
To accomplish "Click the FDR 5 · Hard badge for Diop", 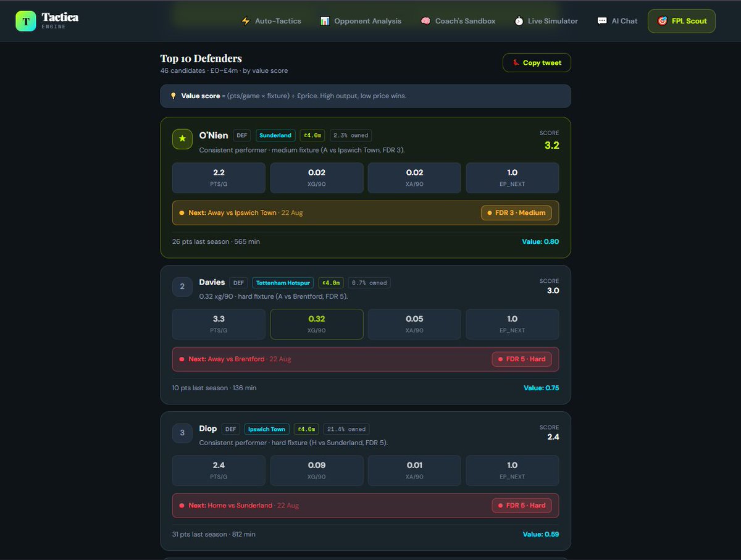I will pos(522,506).
